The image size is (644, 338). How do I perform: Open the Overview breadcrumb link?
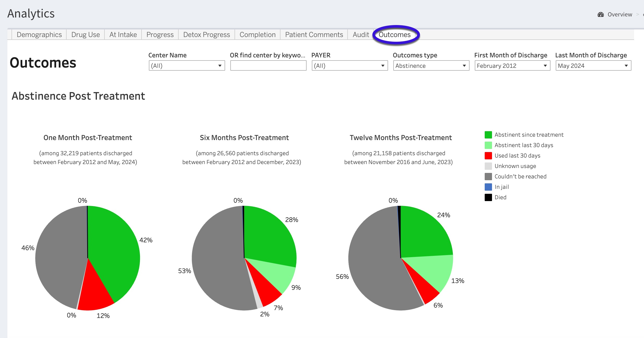(619, 15)
